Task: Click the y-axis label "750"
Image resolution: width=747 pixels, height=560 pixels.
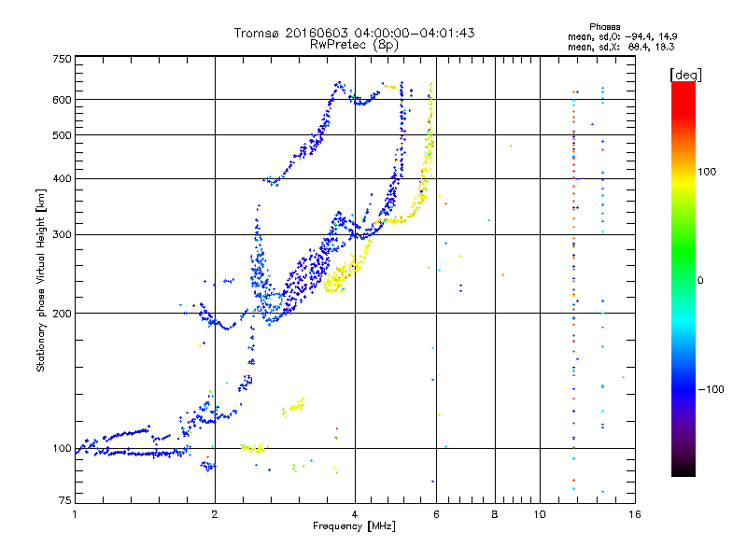Action: click(62, 59)
